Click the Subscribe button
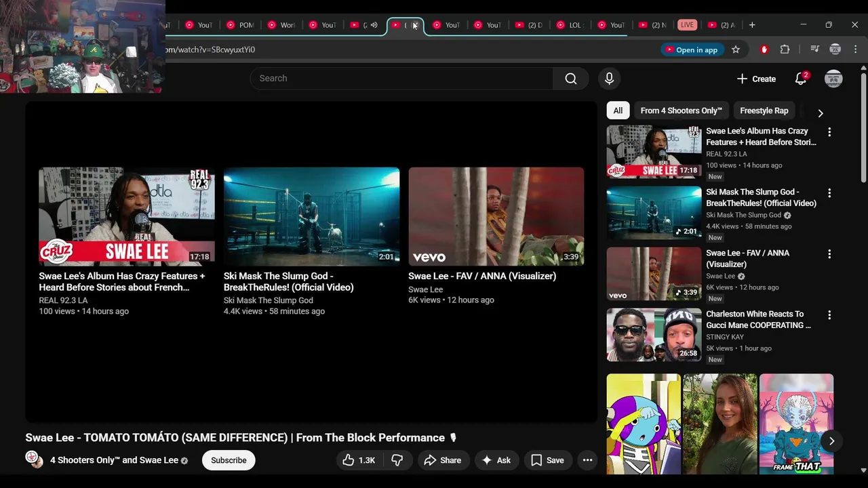The height and width of the screenshot is (488, 868). click(229, 460)
